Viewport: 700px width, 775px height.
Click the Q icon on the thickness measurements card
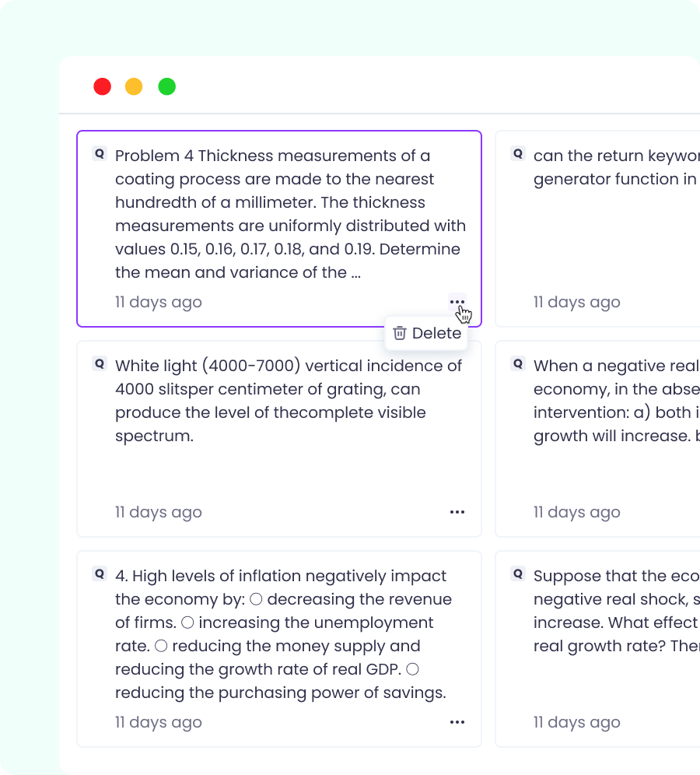coord(99,153)
